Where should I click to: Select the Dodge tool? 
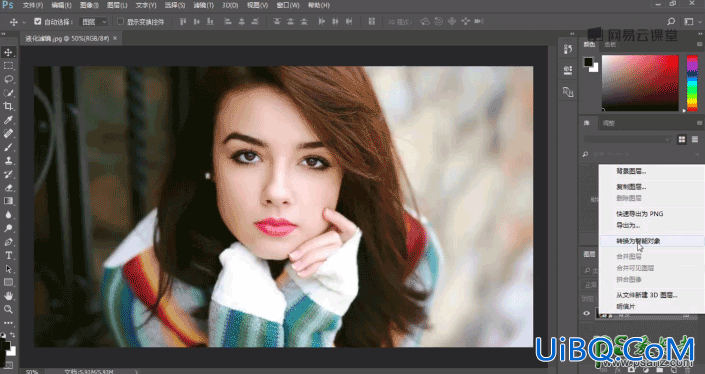coord(8,228)
